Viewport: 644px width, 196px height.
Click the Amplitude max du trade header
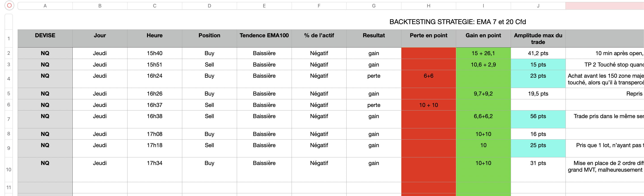point(538,39)
